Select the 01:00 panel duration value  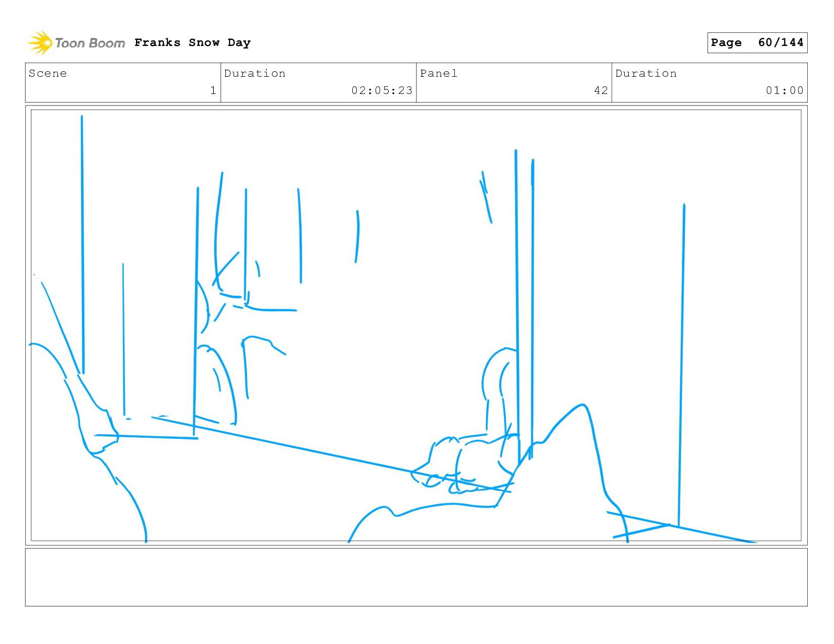(784, 90)
